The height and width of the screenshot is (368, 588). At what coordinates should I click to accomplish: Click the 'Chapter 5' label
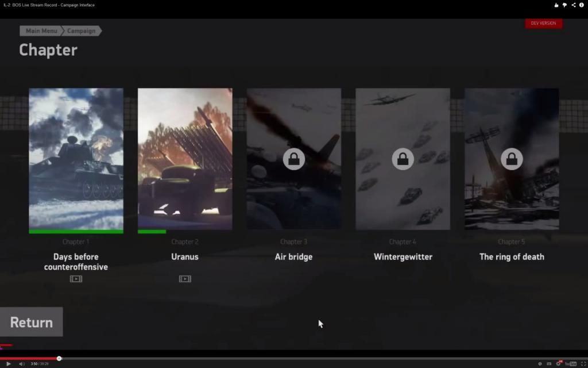512,242
